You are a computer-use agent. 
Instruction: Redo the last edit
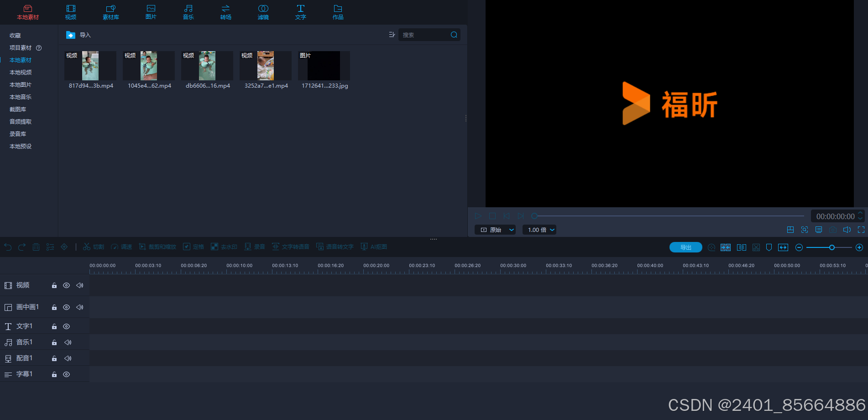pyautogui.click(x=22, y=247)
